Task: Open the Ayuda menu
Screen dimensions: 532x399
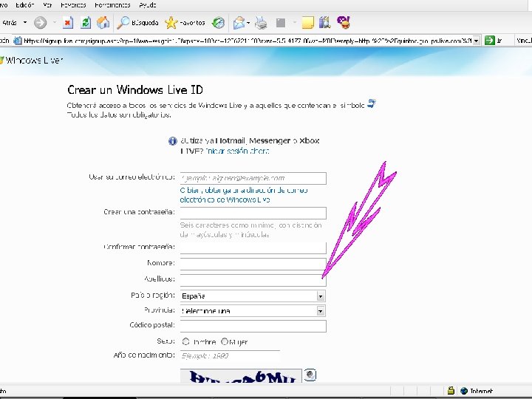Action: coord(148,4)
